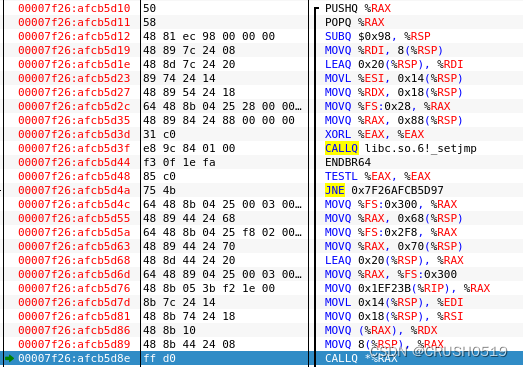
Task: Click the bytes 48 8d 44 24 20
Action: point(189,260)
